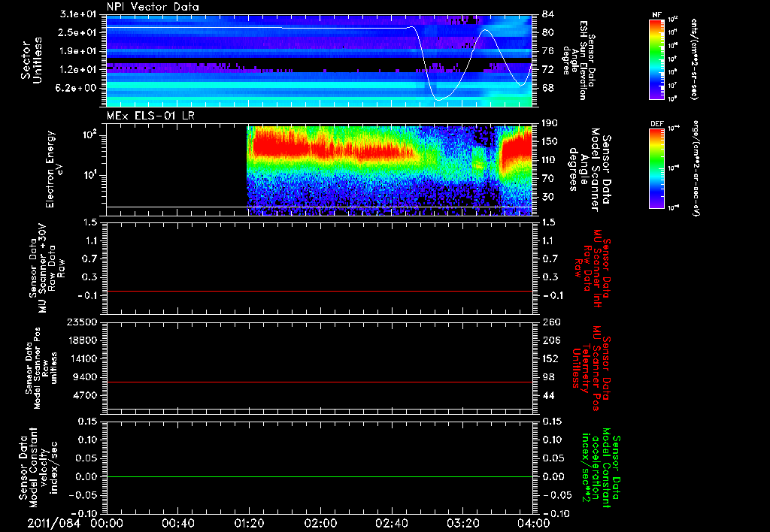The height and width of the screenshot is (532, 770).
Task: Click the "04:00" time axis label
Action: point(534,523)
